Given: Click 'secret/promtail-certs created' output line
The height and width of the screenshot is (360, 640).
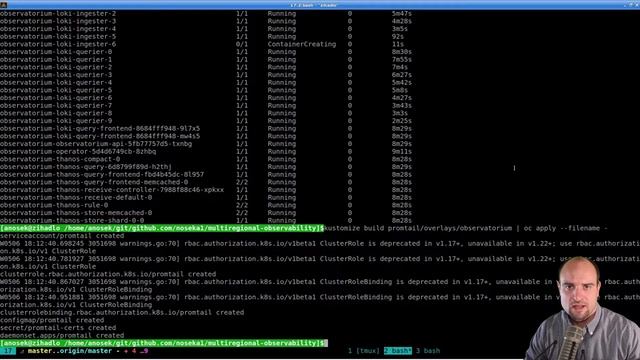Looking at the screenshot, I should (x=58, y=328).
